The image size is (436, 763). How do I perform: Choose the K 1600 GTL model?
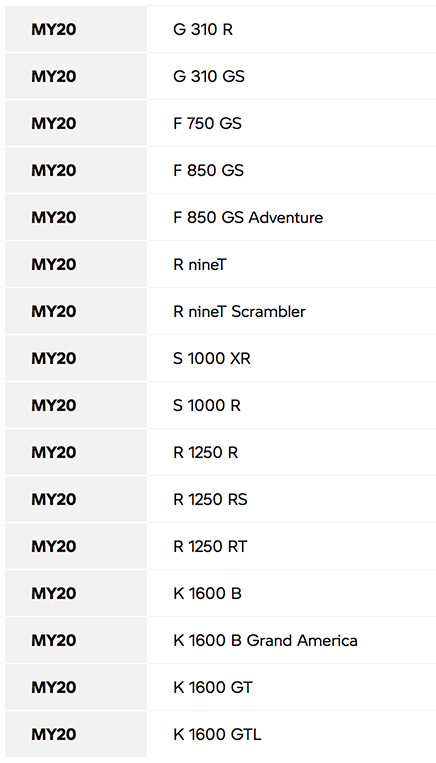point(217,734)
